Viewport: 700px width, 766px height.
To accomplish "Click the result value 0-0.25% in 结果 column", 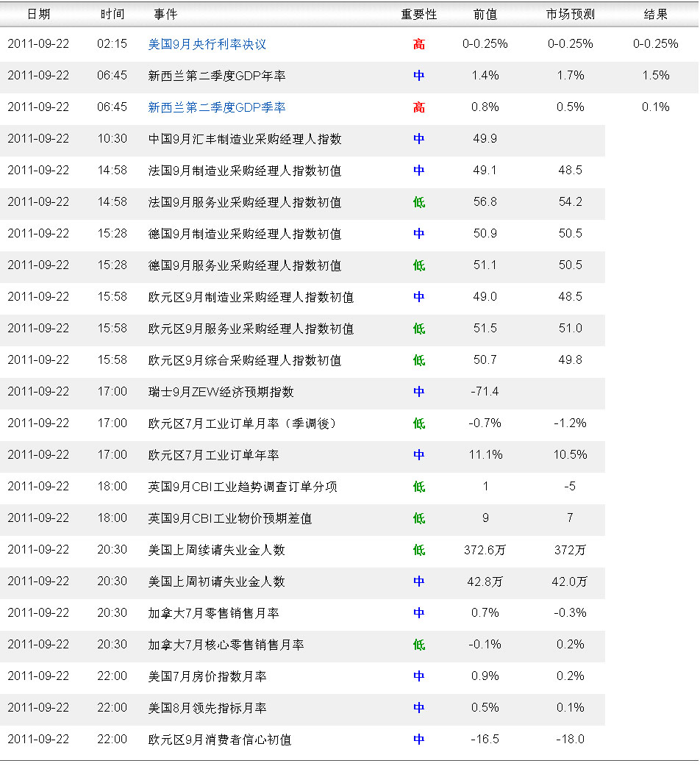I will (656, 44).
